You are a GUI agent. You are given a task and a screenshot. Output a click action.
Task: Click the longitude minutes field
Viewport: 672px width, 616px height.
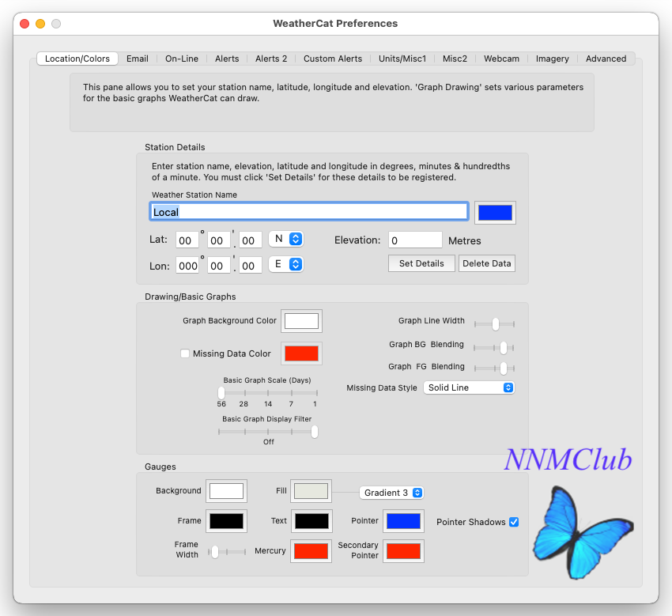coord(218,266)
